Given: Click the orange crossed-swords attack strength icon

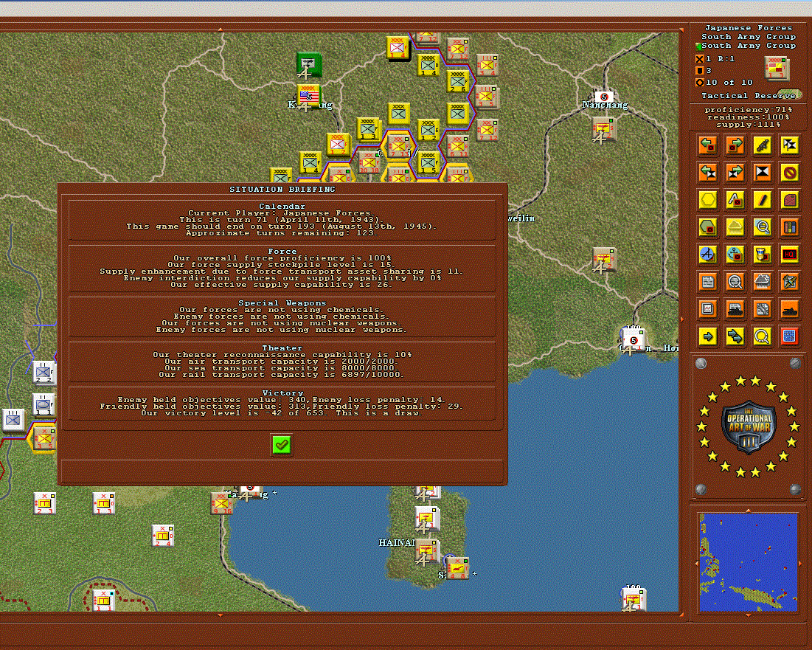Looking at the screenshot, I should [x=700, y=59].
